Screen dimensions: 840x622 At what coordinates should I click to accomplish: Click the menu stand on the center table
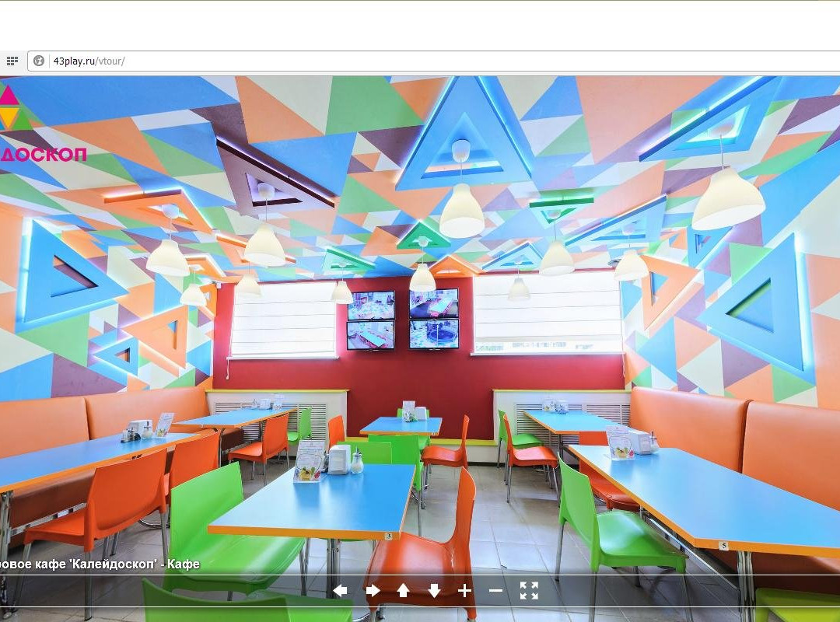(309, 460)
